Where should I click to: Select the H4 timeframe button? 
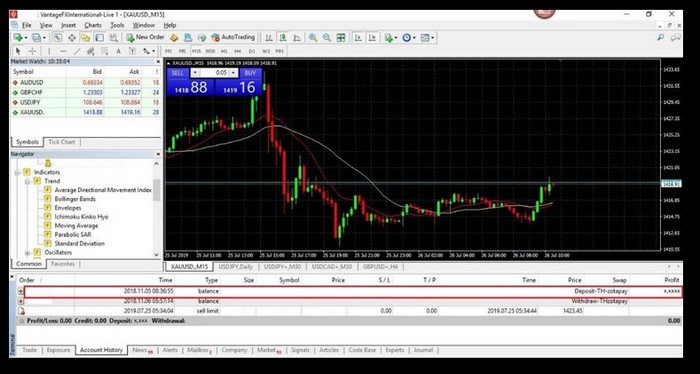[238, 51]
